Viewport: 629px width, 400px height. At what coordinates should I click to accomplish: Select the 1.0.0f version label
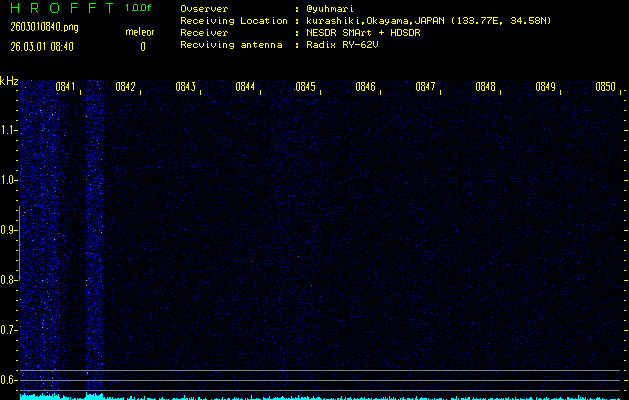pos(139,8)
